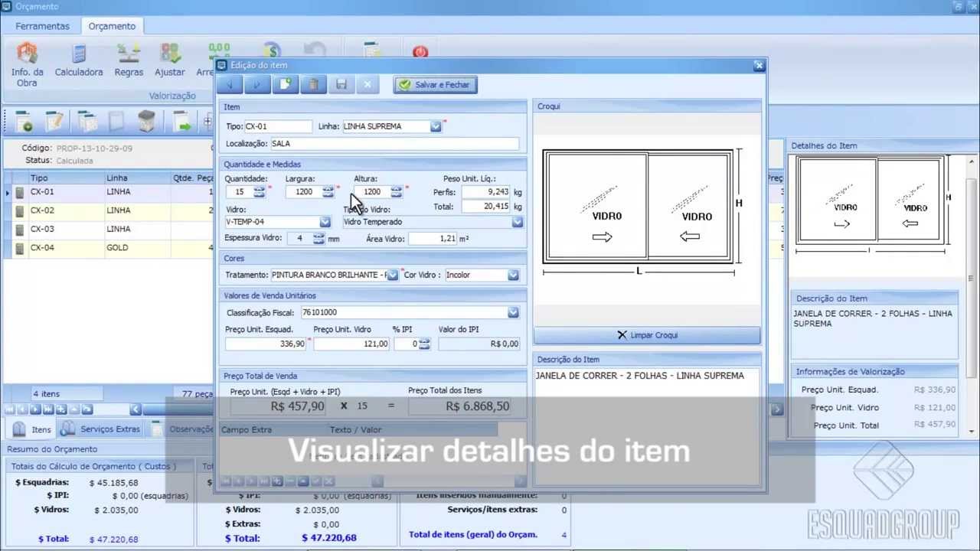Click the duplicate item toolbar icon
Viewport: 980px width, 551px height.
[x=87, y=122]
